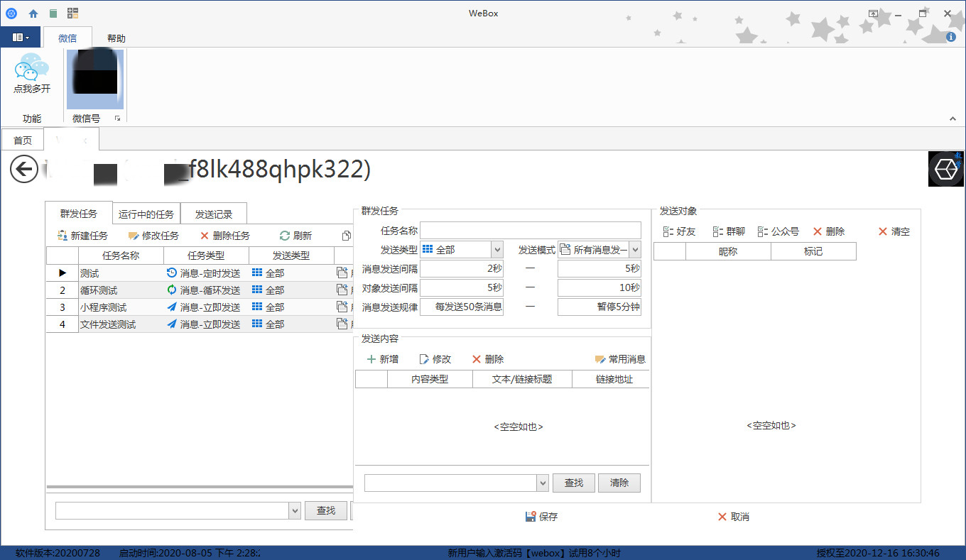
Task: Click the 微信号 group dialog launcher
Action: tap(117, 119)
